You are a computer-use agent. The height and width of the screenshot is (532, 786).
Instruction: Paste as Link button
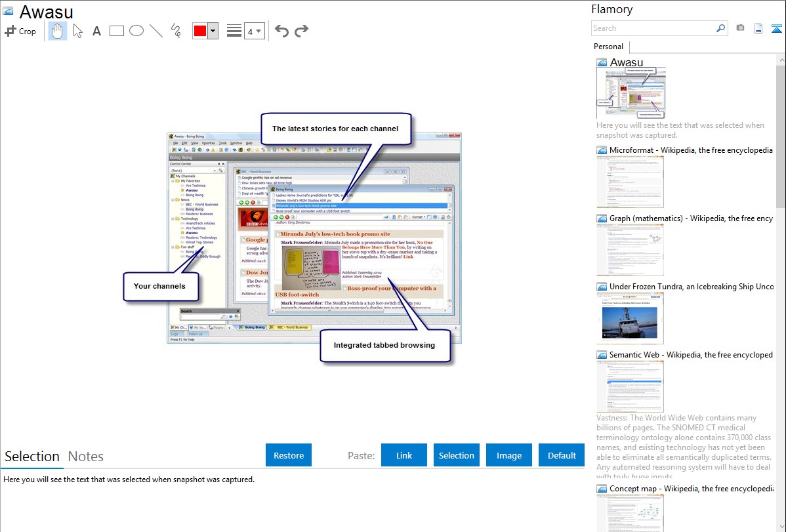(x=404, y=455)
